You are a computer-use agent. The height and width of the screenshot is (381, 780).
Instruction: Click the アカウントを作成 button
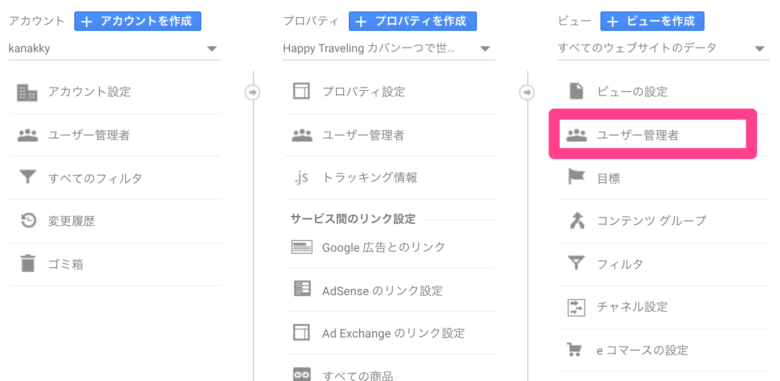coord(138,21)
